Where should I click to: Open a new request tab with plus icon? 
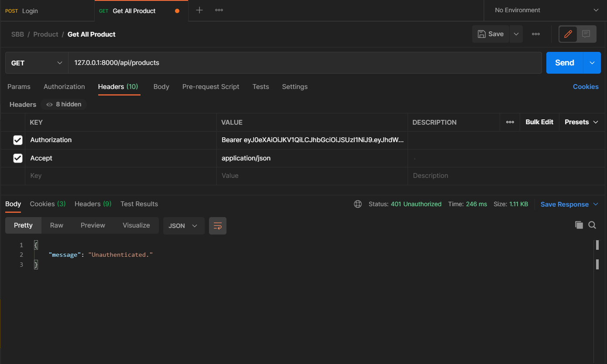pyautogui.click(x=199, y=10)
